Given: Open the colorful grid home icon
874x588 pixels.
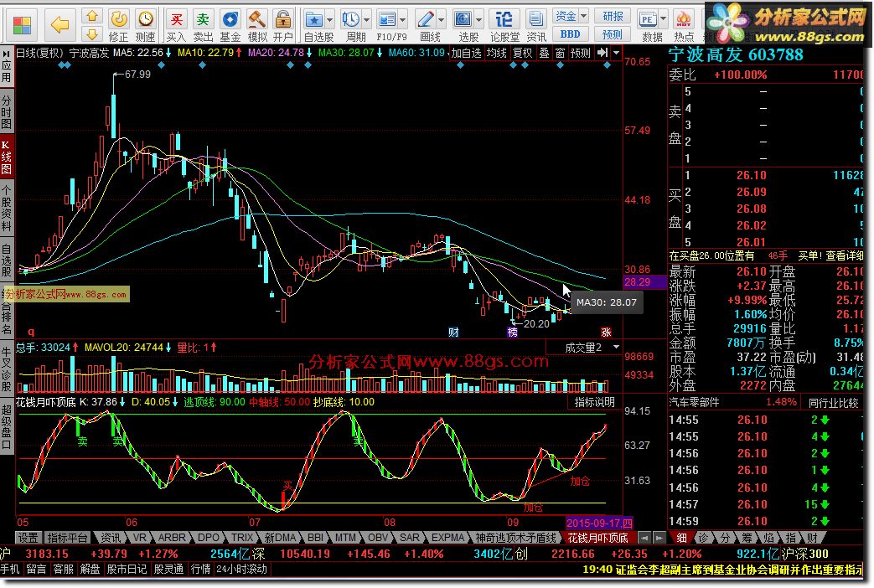Looking at the screenshot, I should pos(22,25).
